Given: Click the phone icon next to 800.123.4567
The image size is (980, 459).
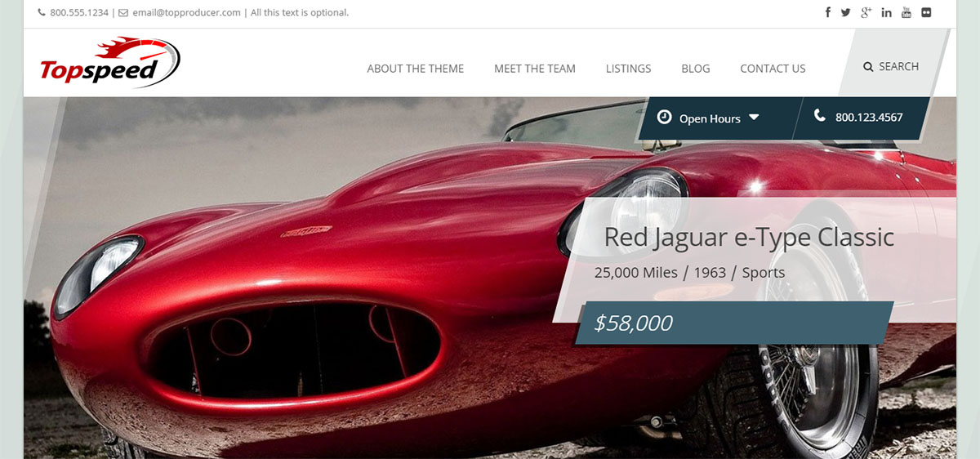Looking at the screenshot, I should [x=820, y=116].
